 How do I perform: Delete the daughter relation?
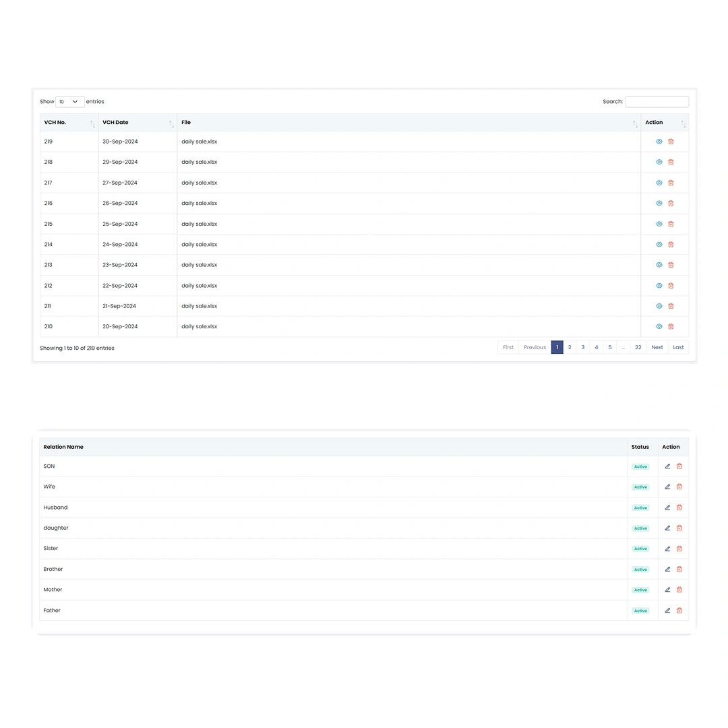(x=679, y=528)
